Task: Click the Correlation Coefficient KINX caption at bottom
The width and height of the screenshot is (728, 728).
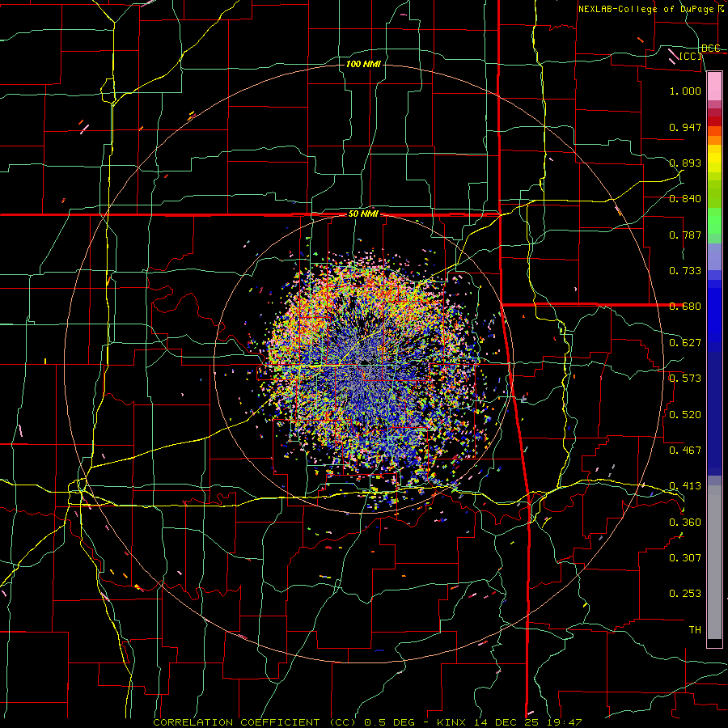Action: (367, 722)
